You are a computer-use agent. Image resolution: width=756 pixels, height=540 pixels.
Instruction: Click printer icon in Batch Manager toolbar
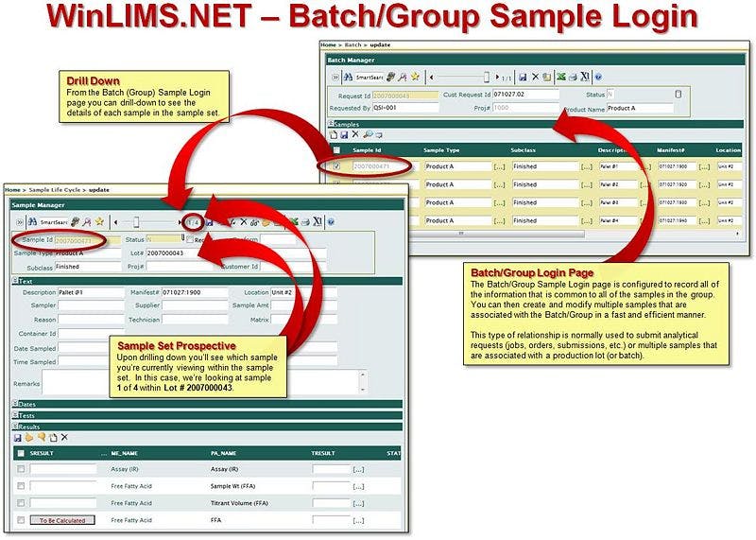(x=573, y=78)
